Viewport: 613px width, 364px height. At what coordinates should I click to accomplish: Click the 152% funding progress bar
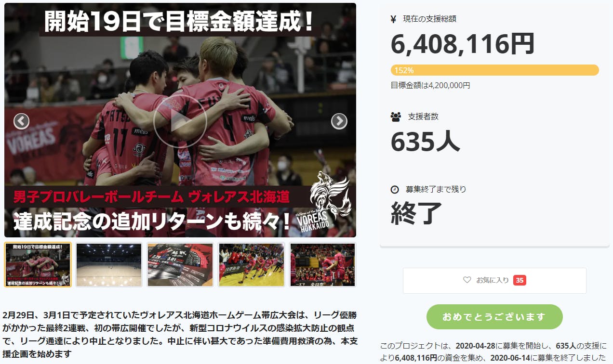click(x=494, y=70)
